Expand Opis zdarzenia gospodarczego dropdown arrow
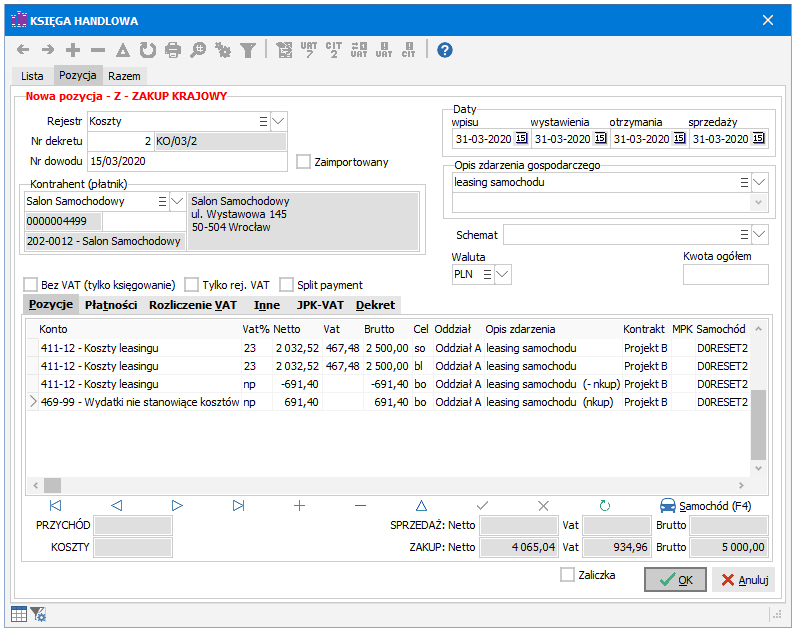Viewport: 795px width, 632px height. [x=759, y=182]
